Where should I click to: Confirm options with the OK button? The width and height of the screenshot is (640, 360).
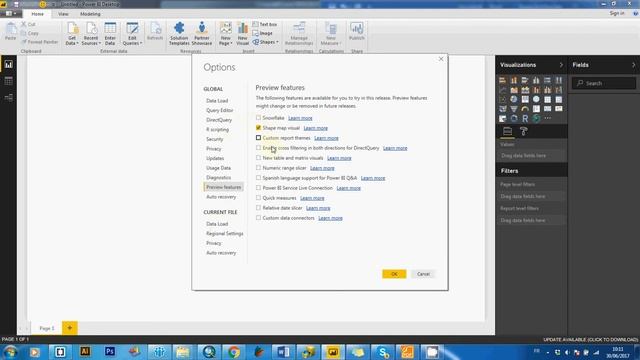pos(394,274)
